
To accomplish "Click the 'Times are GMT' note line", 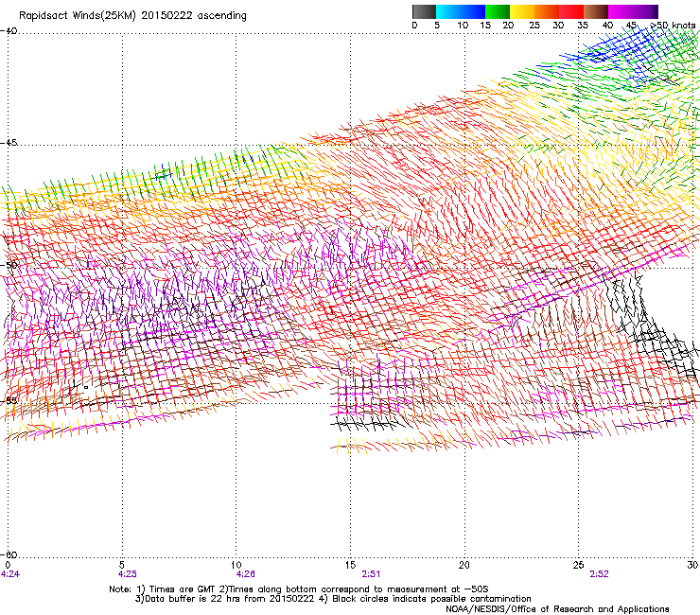I will (x=299, y=589).
